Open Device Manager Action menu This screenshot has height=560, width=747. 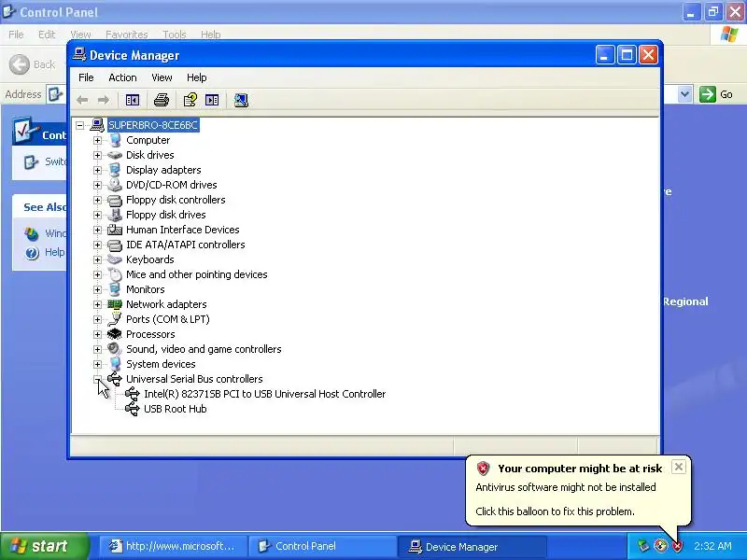(122, 77)
